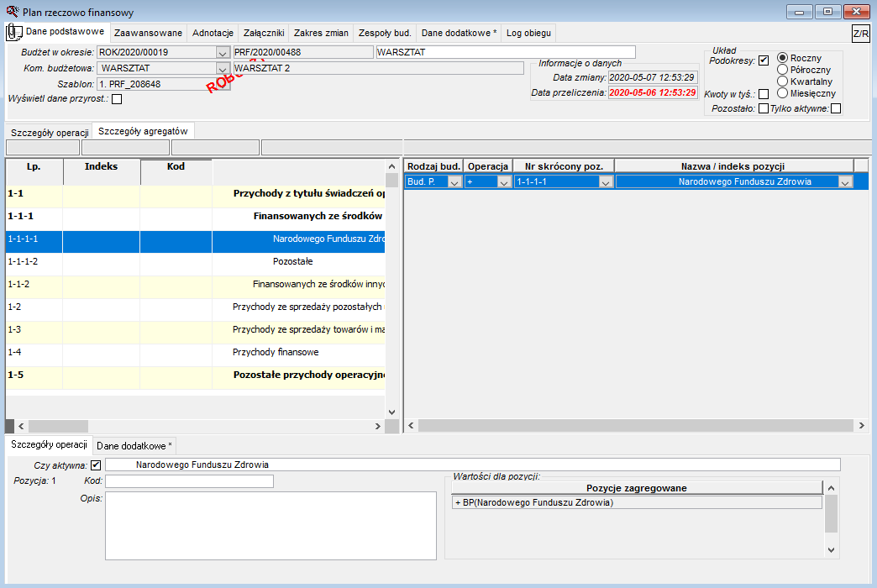Viewport: 877px width, 588px height.
Task: Select the Roczny radio button
Action: (782, 58)
